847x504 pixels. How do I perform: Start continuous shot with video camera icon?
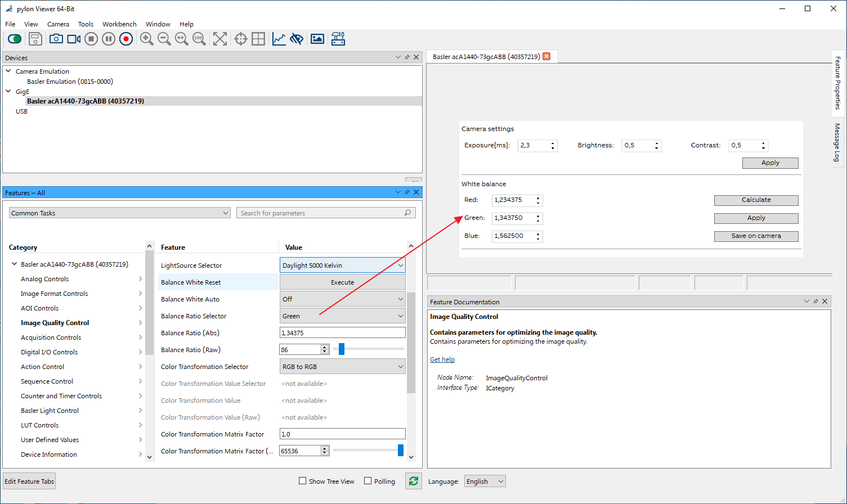click(74, 39)
